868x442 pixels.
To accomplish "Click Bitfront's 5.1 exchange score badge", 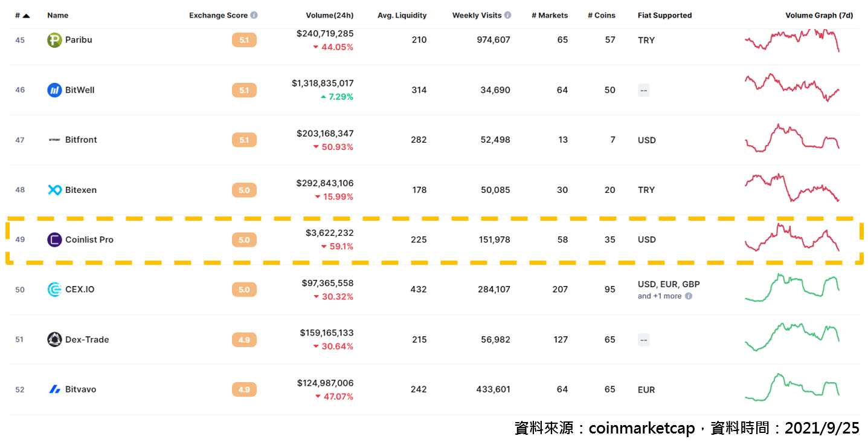I will (x=244, y=140).
